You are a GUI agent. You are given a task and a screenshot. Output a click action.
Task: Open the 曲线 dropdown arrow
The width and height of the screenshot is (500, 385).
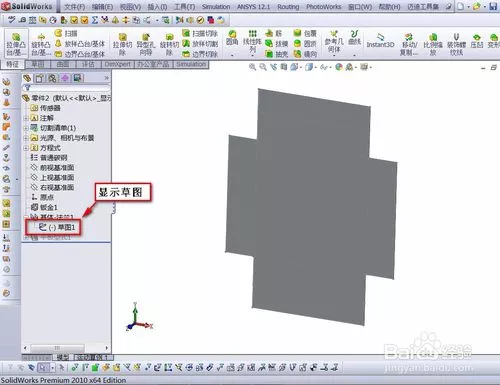pos(354,55)
